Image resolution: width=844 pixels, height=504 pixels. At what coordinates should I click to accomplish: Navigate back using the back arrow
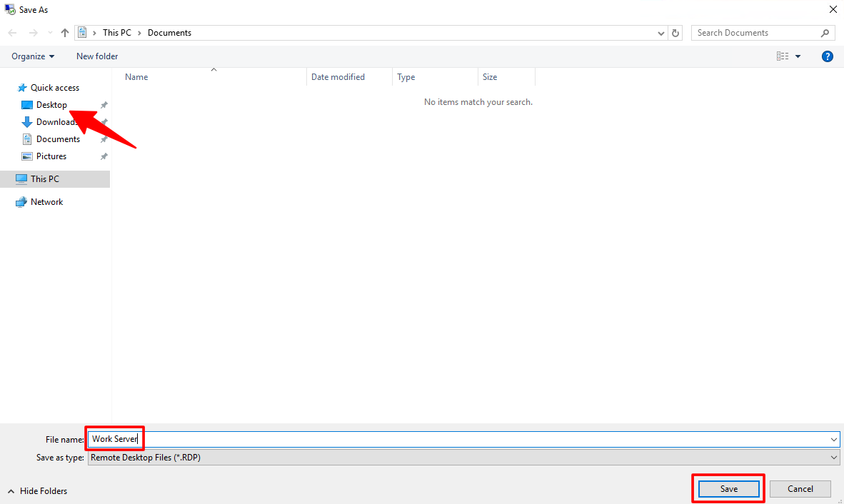11,32
